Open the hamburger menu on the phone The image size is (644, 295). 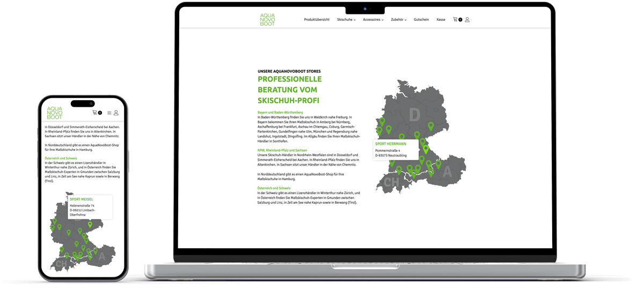tap(109, 113)
